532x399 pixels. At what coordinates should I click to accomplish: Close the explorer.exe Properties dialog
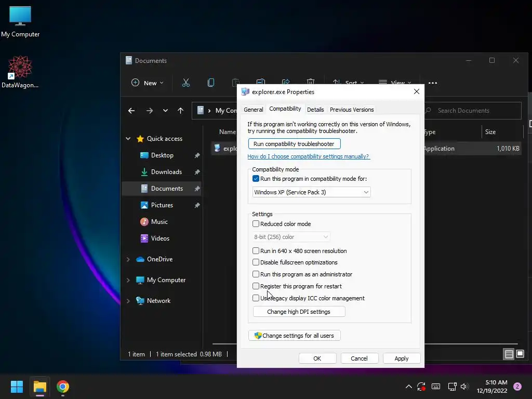(416, 91)
